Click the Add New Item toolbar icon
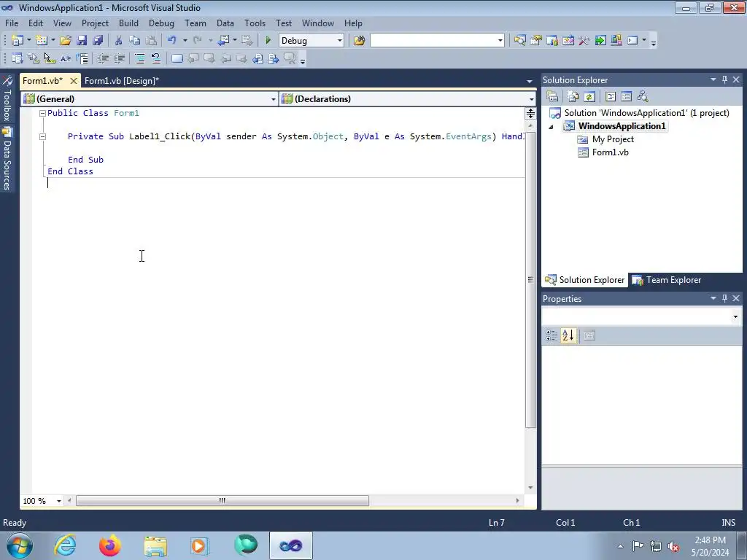The width and height of the screenshot is (747, 560). pos(42,41)
